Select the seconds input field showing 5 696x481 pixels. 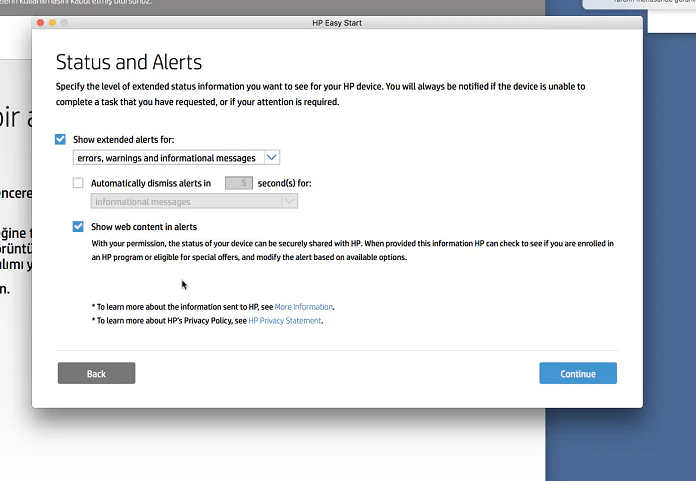point(239,183)
